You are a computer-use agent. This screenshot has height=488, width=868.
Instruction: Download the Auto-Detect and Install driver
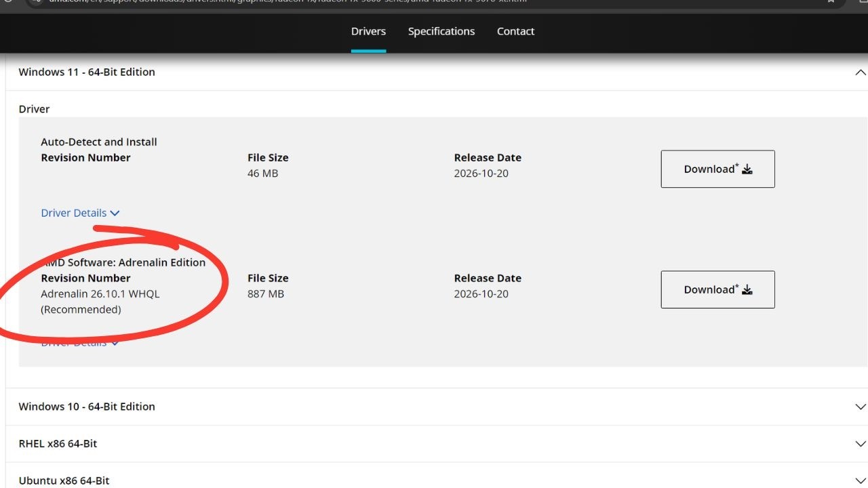pyautogui.click(x=717, y=169)
